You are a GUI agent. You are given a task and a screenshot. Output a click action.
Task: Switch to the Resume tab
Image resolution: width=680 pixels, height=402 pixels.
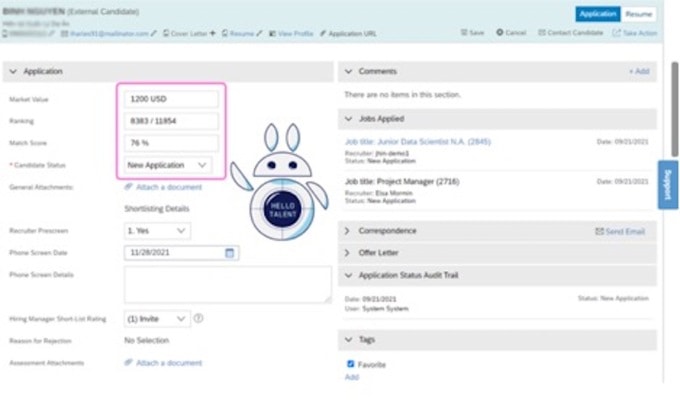coord(638,14)
